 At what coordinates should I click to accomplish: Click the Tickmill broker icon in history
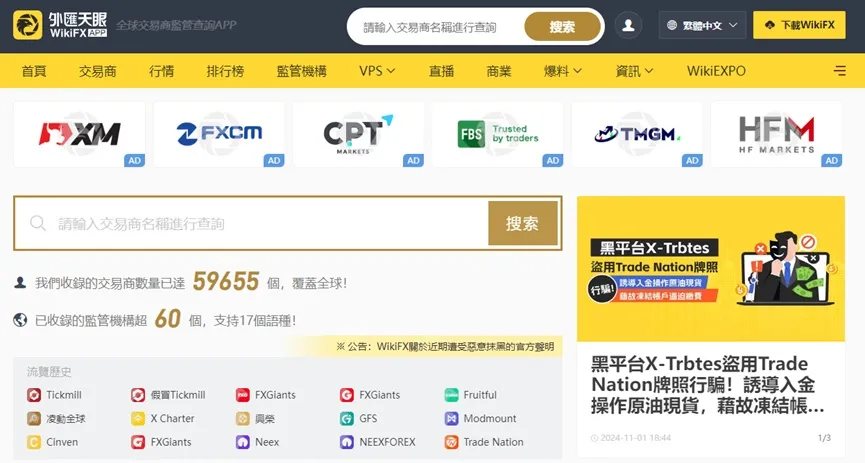[34, 395]
